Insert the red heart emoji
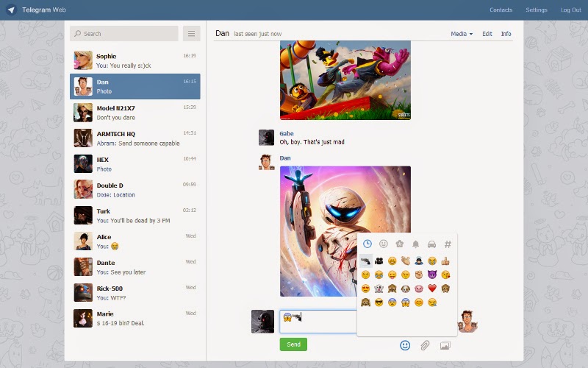Image resolution: width=588 pixels, height=368 pixels. coord(432,289)
